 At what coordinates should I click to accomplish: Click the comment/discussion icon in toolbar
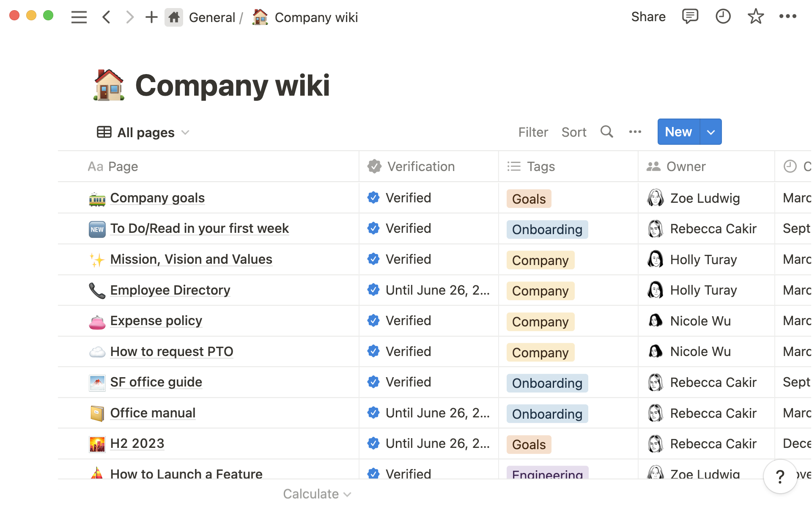click(x=689, y=17)
